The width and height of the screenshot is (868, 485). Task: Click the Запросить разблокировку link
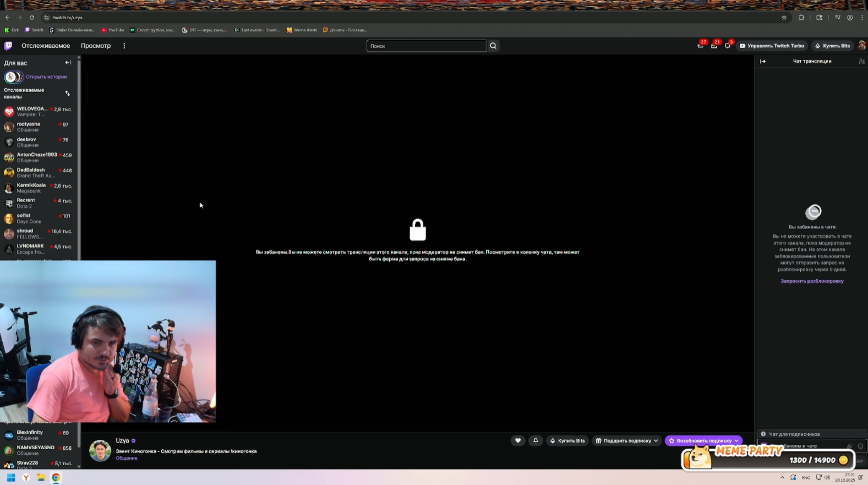(812, 281)
